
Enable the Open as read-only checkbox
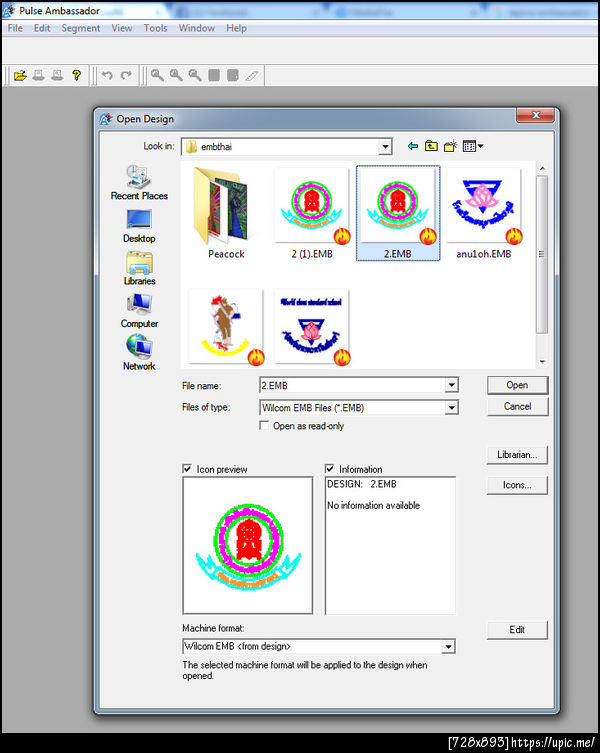click(x=264, y=425)
